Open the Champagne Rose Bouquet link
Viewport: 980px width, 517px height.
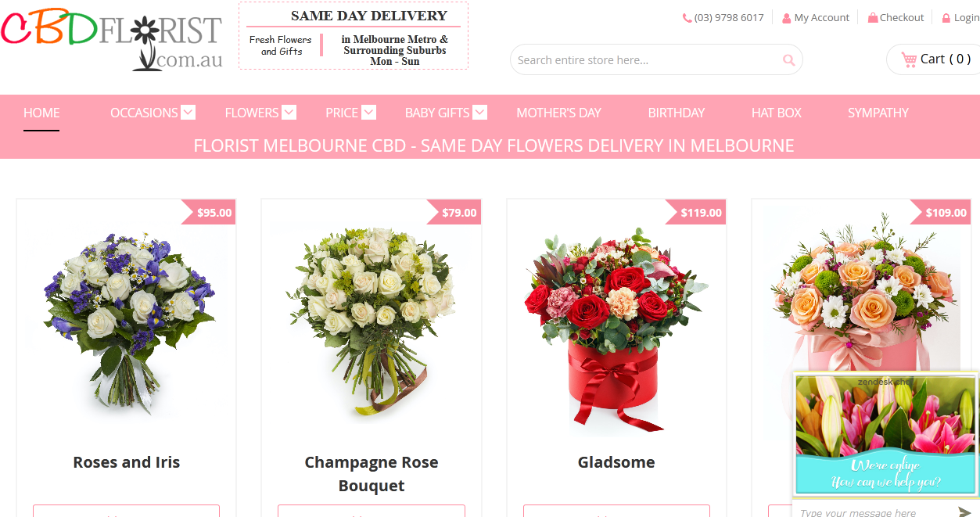372,474
